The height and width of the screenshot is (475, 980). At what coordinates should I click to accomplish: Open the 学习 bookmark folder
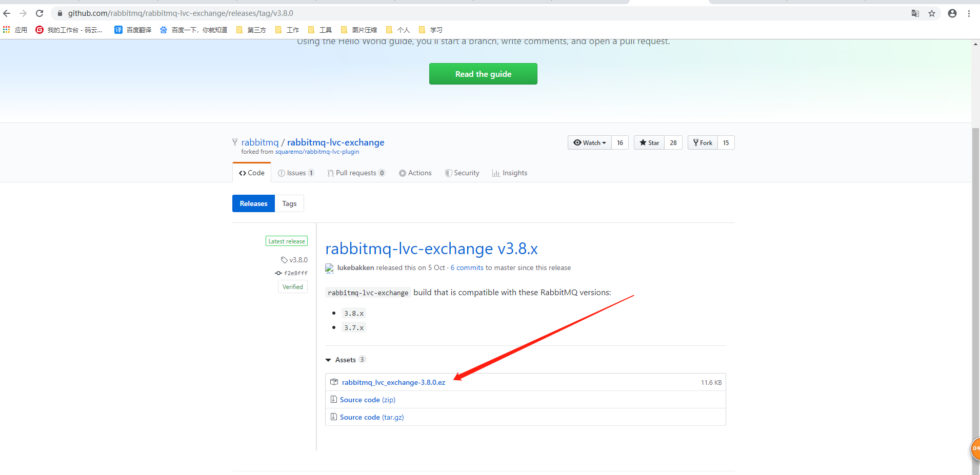(430, 30)
